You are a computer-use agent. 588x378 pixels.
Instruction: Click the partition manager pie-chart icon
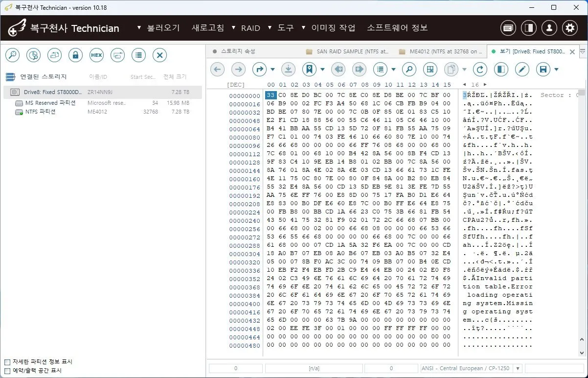(x=33, y=55)
